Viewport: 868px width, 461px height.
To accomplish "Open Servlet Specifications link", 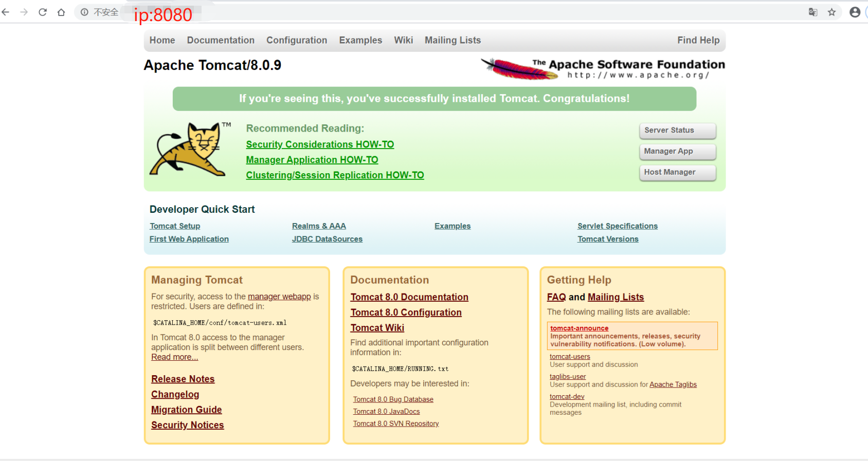I will tap(618, 226).
